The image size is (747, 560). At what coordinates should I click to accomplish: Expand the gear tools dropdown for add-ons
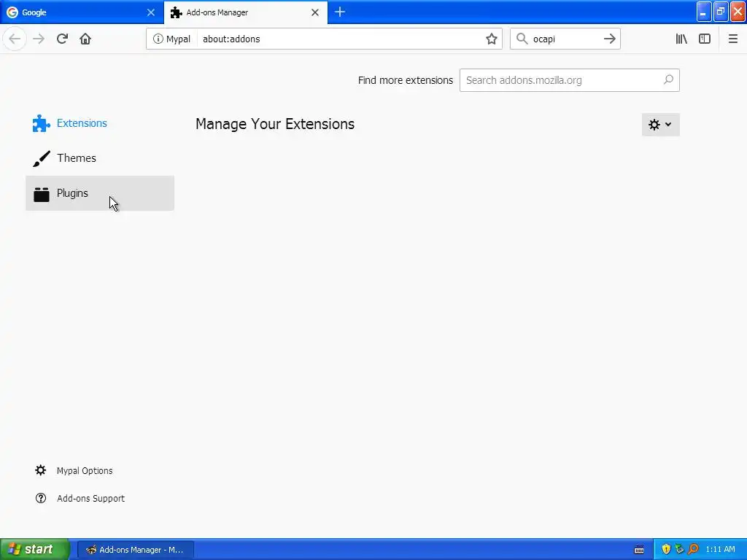(x=660, y=125)
